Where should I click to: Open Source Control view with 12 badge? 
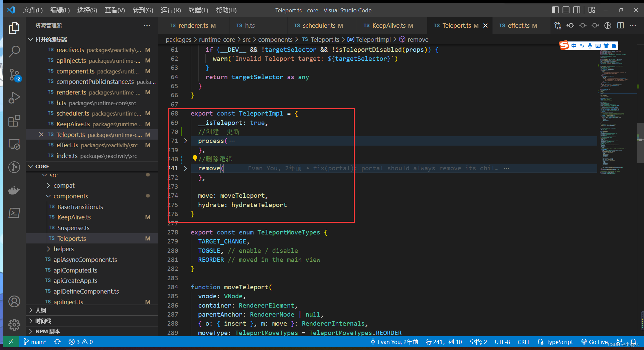pos(14,75)
